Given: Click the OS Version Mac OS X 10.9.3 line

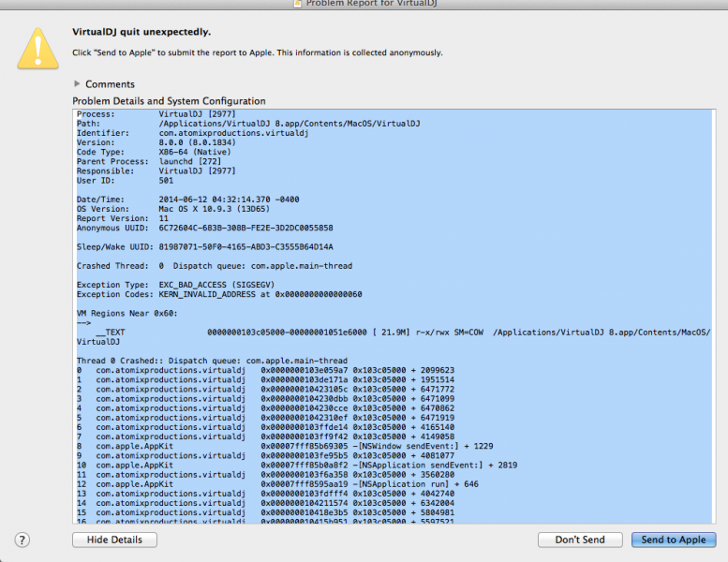Looking at the screenshot, I should point(173,209).
